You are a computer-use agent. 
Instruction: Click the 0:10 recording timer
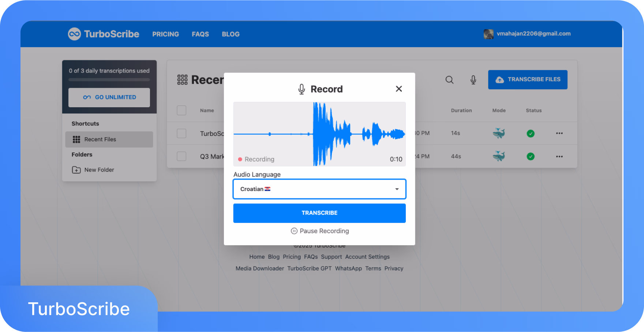pyautogui.click(x=396, y=159)
